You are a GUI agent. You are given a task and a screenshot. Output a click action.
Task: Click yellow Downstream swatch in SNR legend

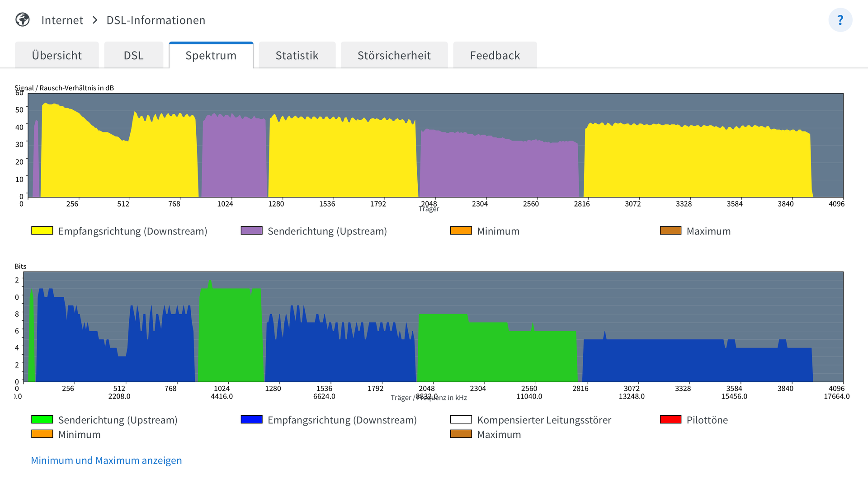pyautogui.click(x=42, y=230)
